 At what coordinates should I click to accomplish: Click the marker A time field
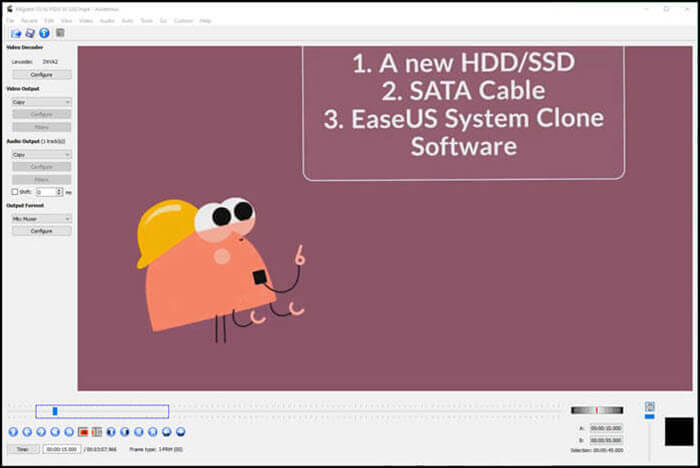606,428
